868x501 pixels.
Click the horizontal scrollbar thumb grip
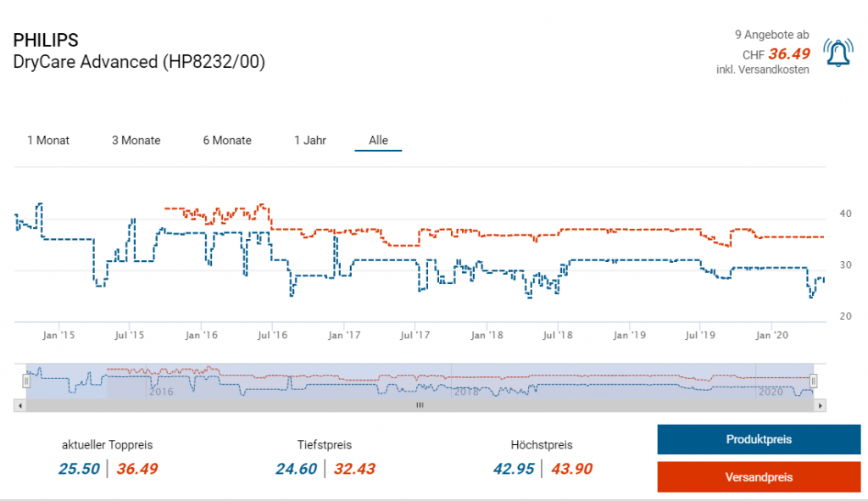419,405
